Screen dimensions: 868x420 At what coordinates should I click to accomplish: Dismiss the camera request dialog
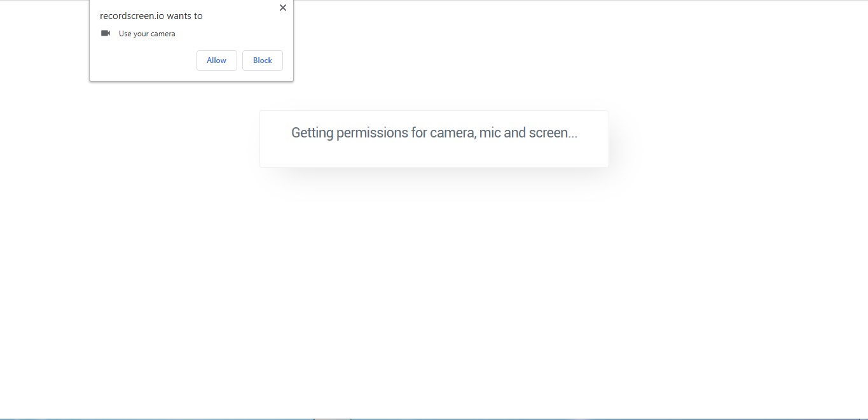point(283,8)
